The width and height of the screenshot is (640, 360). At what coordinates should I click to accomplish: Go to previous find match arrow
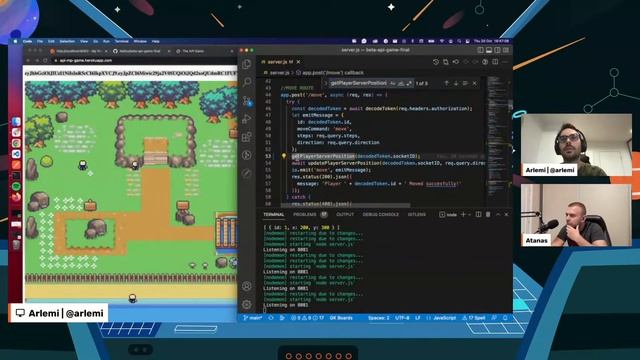(447, 83)
